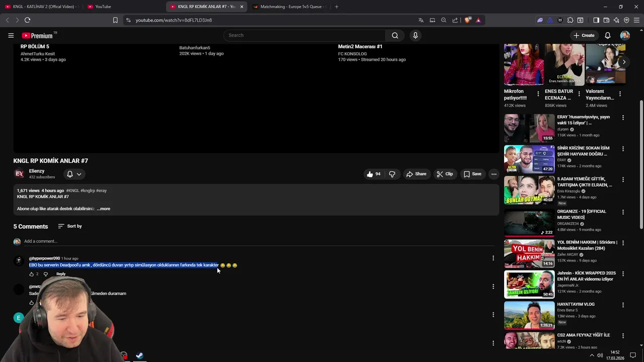644x362 pixels.
Task: Open options for HAYATTAYIM VLOG video
Action: [623, 305]
